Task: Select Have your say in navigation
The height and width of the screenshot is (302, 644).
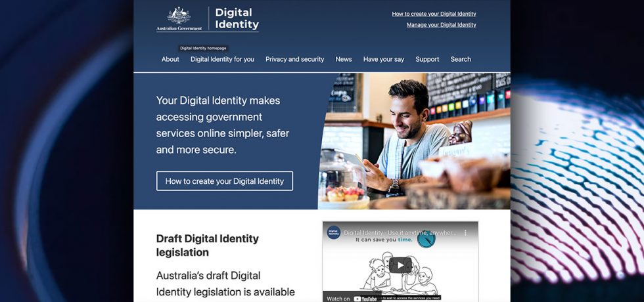Action: [384, 59]
